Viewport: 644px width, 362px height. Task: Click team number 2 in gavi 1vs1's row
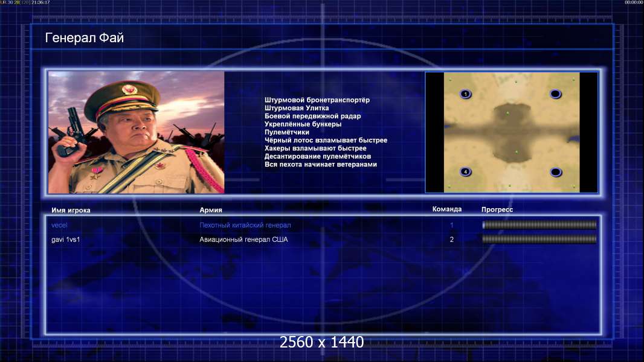[x=451, y=240]
